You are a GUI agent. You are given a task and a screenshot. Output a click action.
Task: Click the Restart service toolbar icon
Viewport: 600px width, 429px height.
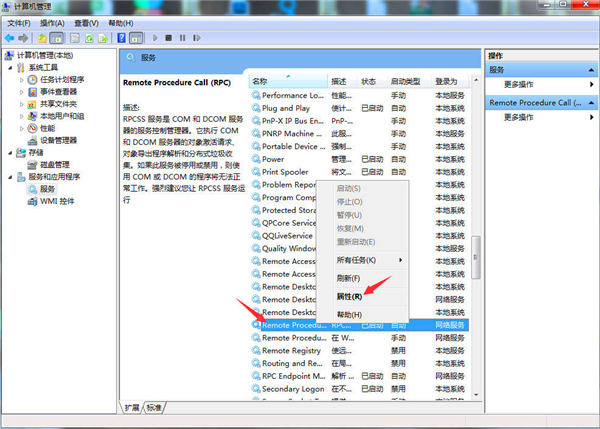197,38
